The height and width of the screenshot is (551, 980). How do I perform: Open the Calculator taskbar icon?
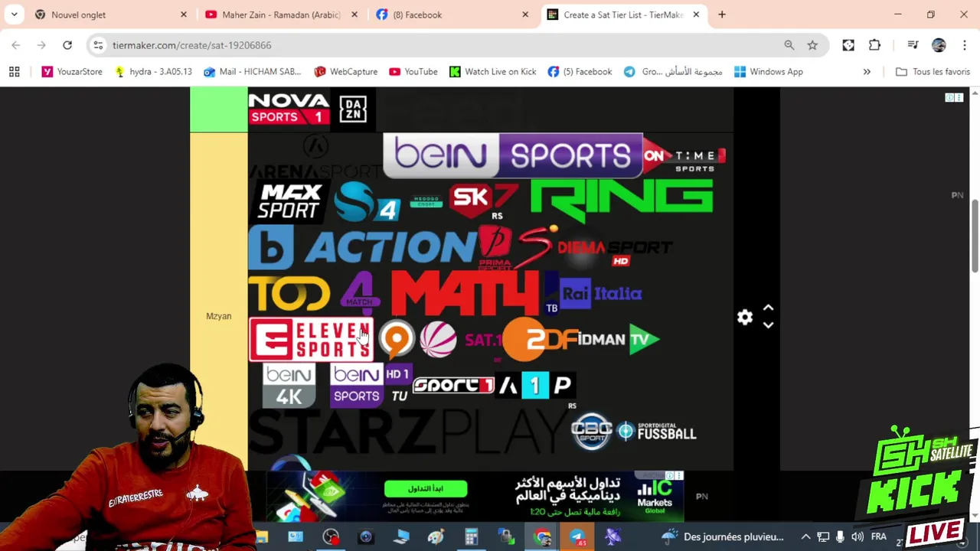coord(471,537)
